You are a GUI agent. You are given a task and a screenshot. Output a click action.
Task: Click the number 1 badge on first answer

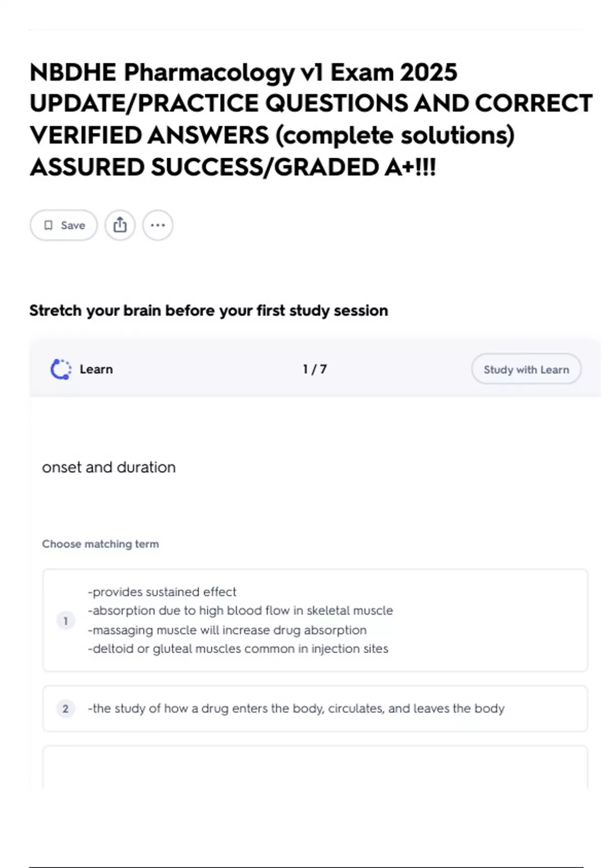pyautogui.click(x=65, y=621)
